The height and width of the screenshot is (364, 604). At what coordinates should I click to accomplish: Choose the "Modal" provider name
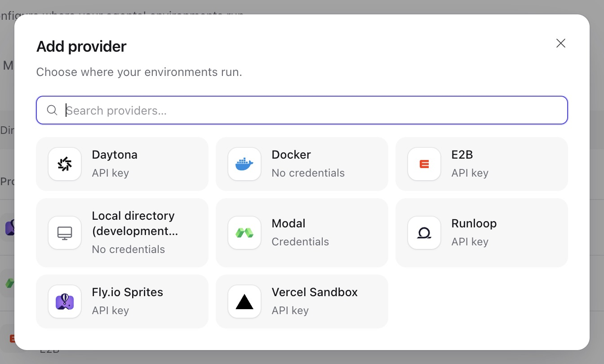click(x=289, y=223)
